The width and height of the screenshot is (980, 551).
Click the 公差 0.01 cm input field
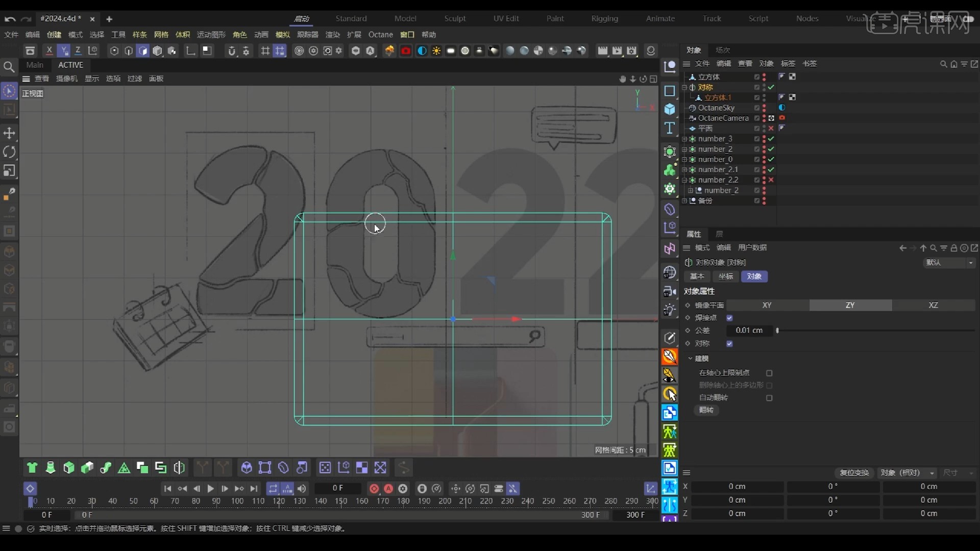(749, 331)
